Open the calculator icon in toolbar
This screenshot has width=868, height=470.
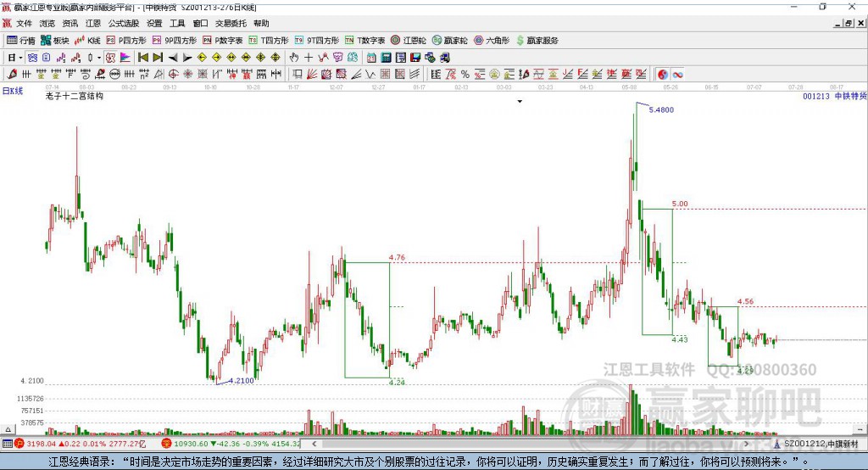click(386, 57)
